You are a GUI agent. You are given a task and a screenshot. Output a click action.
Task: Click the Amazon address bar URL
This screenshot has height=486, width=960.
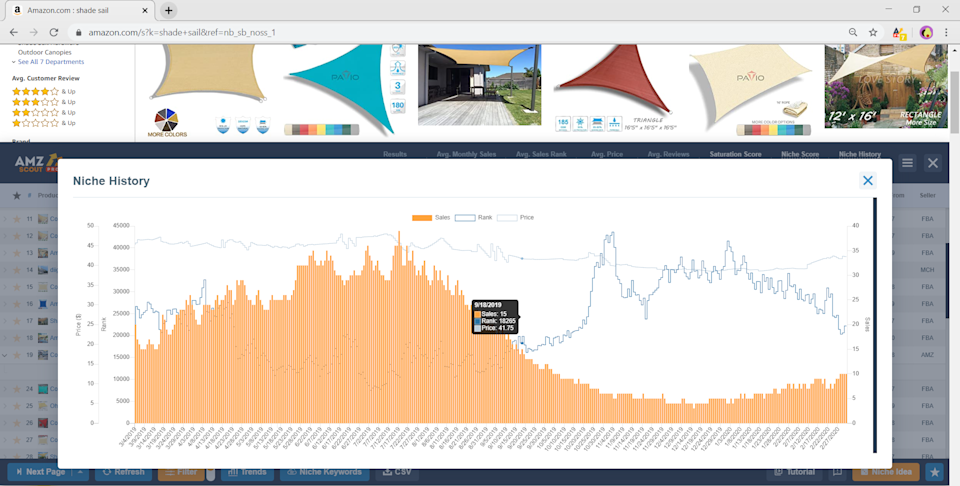(x=182, y=32)
